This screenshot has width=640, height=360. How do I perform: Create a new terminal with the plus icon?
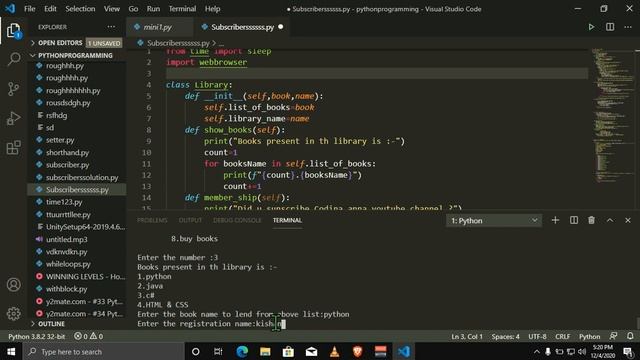tap(555, 220)
